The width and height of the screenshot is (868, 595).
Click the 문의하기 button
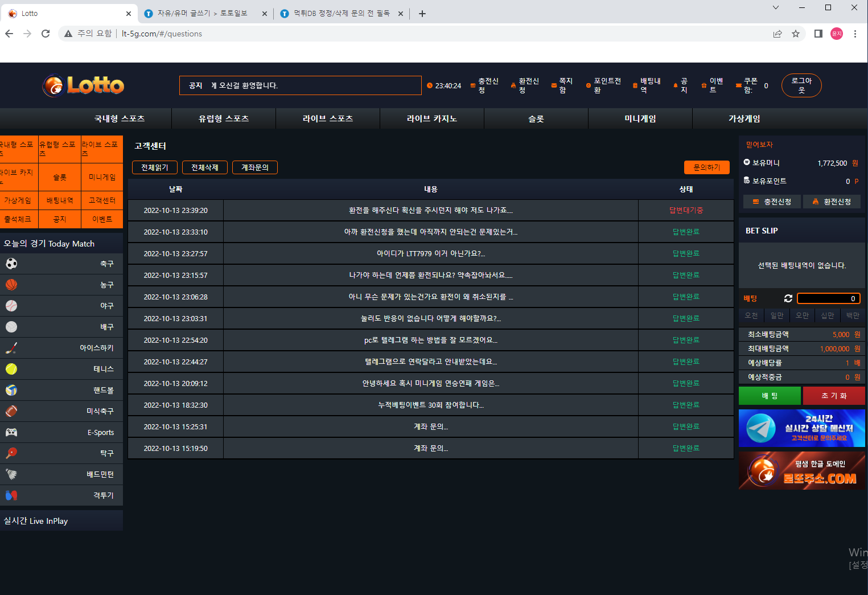pos(706,167)
